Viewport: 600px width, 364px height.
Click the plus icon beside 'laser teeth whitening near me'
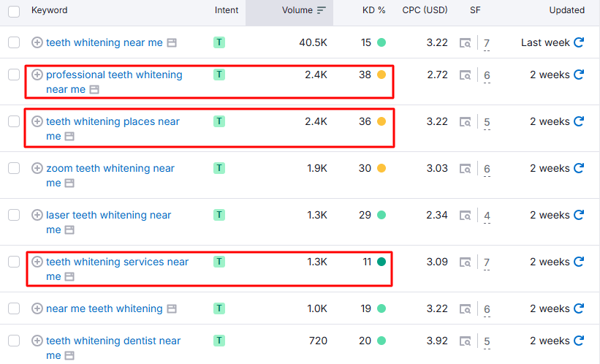37,215
